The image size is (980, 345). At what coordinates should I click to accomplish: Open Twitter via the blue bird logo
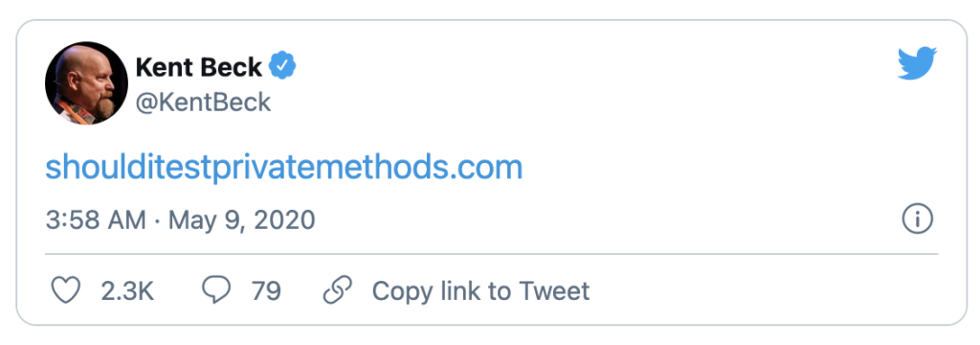[917, 63]
